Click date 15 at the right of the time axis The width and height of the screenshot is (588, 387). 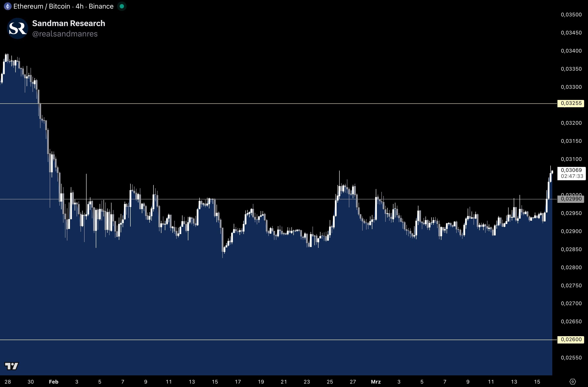[537, 382]
